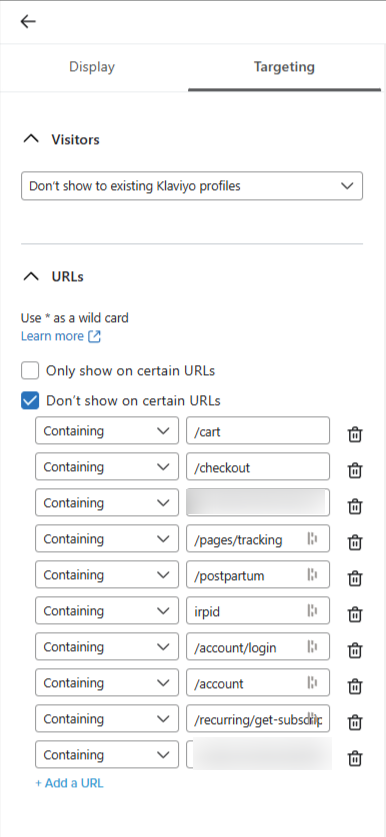Open the Visitors Klaviyo profiles dropdown
The width and height of the screenshot is (386, 837).
pos(192,186)
